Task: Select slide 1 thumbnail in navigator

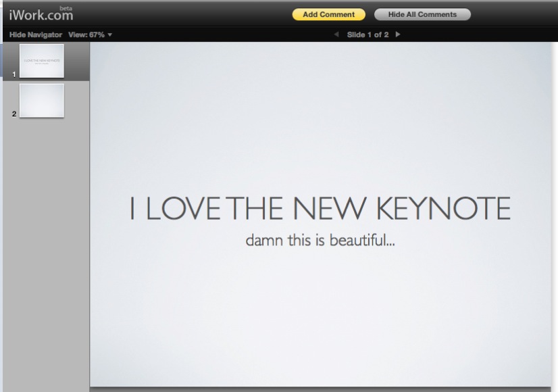Action: pyautogui.click(x=42, y=61)
